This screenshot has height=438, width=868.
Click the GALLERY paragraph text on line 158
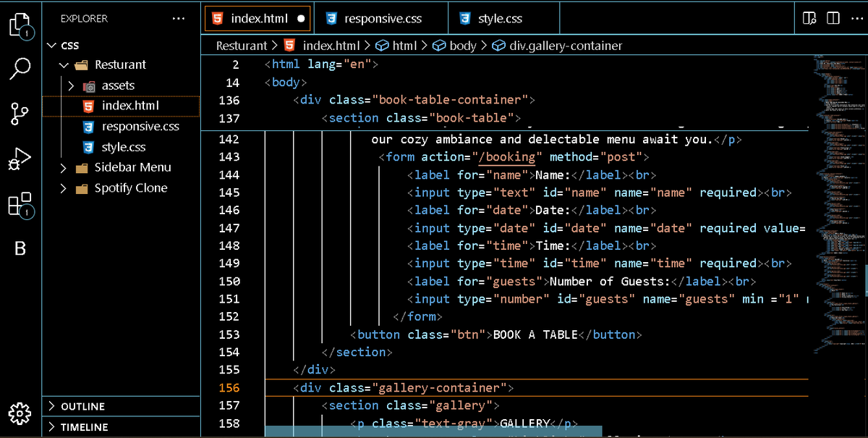pyautogui.click(x=525, y=424)
